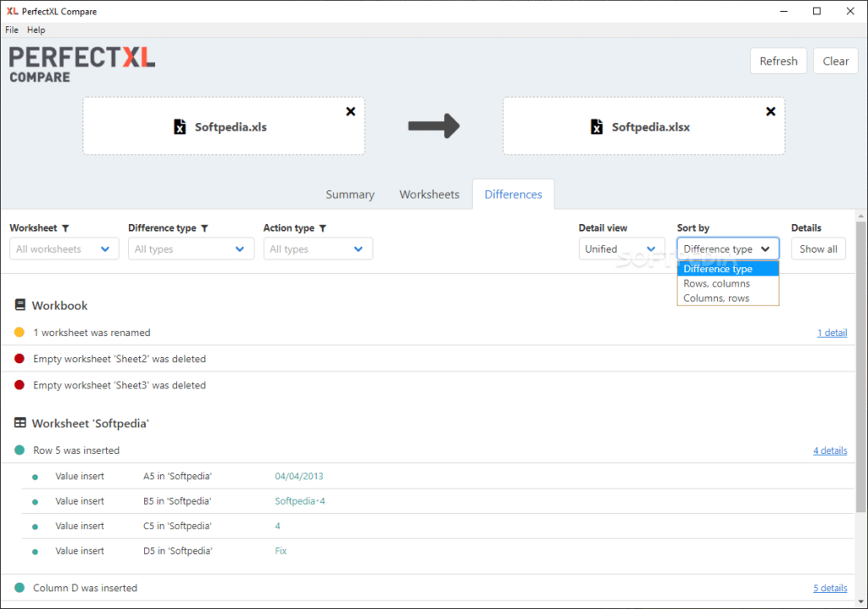Click the Softpedia.xls Excel file icon
Viewport: 868px width, 609px height.
pos(180,127)
